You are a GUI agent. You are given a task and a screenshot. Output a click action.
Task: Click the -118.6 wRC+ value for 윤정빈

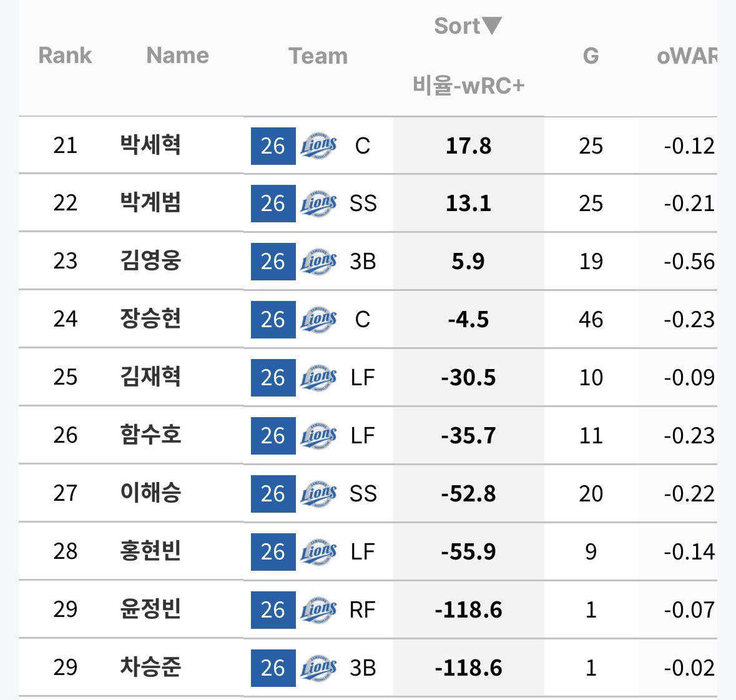468,610
